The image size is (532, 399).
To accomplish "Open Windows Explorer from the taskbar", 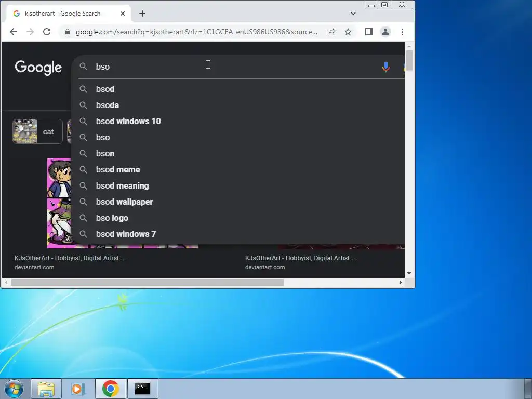I will click(46, 389).
